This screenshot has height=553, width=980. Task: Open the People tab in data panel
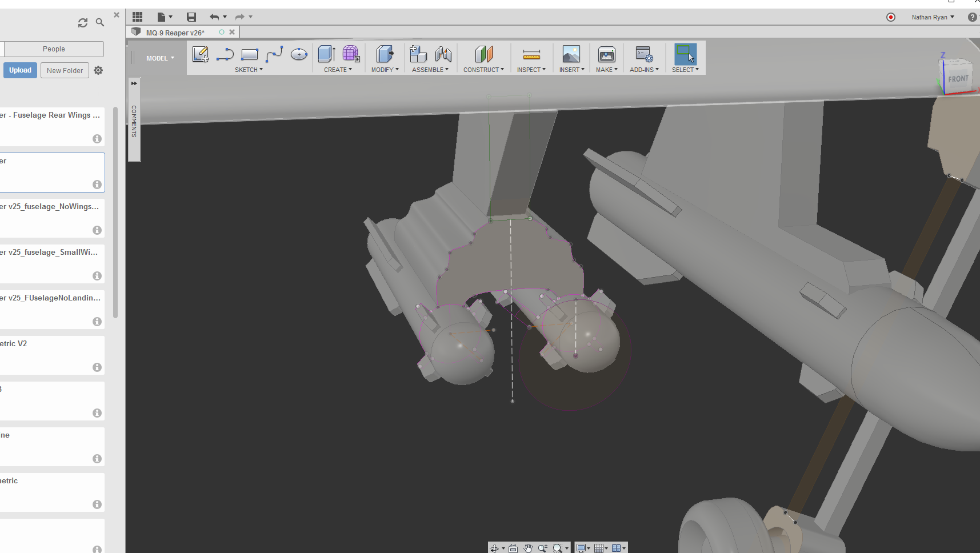pos(54,49)
